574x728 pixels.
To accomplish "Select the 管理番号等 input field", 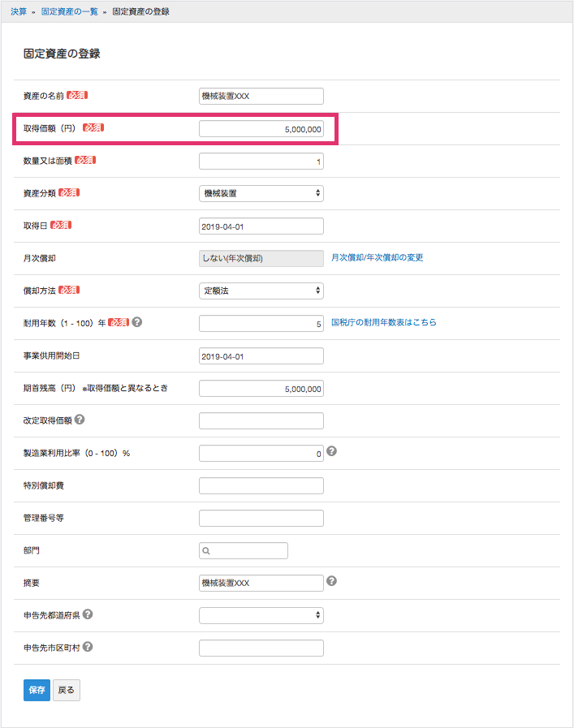I will click(261, 518).
